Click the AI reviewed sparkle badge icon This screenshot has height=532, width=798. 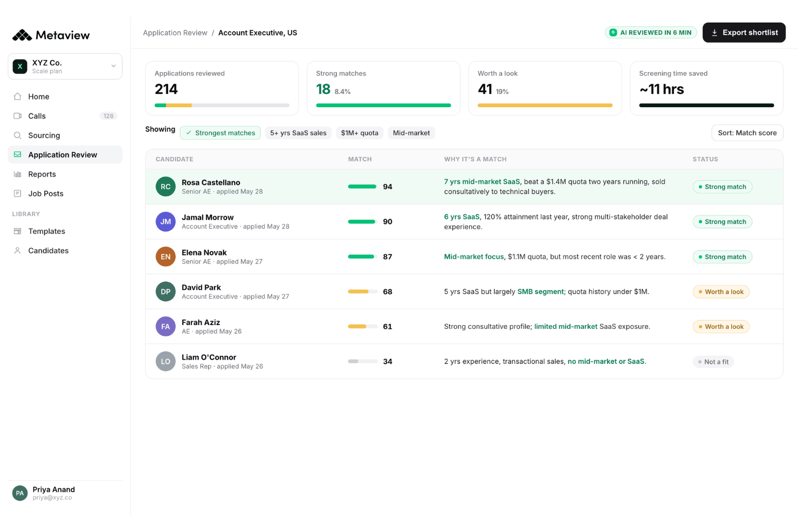613,33
